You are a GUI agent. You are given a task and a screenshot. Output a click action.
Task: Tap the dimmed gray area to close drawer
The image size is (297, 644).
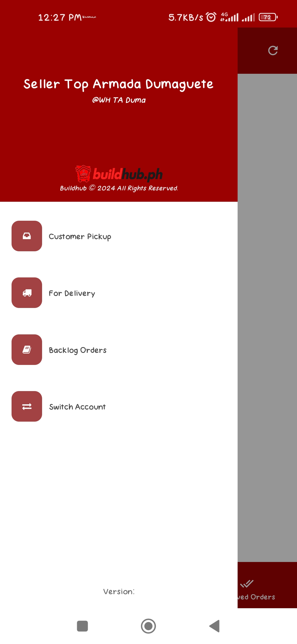[x=267, y=316]
